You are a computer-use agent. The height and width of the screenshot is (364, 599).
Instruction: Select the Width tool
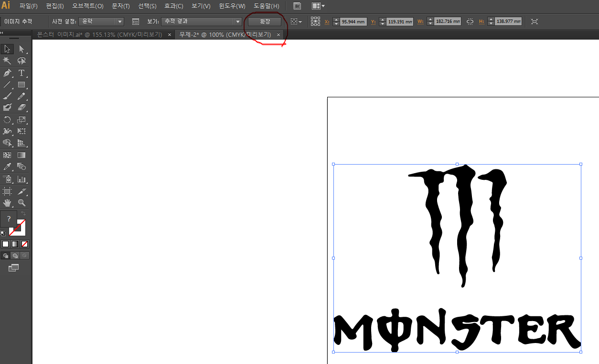tap(7, 131)
